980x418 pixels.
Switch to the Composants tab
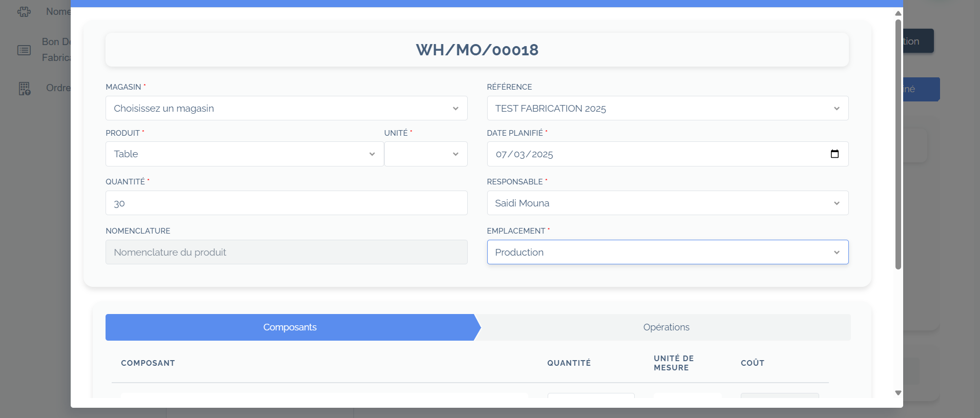tap(290, 327)
